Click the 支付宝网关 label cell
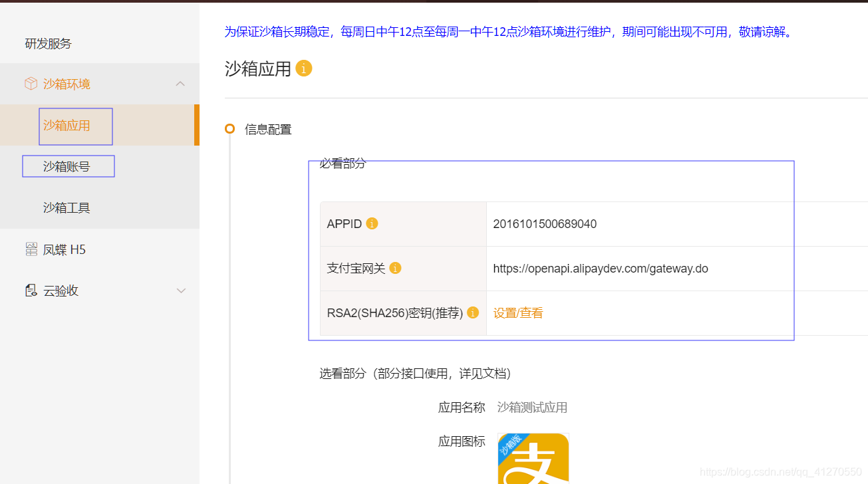 pyautogui.click(x=403, y=269)
